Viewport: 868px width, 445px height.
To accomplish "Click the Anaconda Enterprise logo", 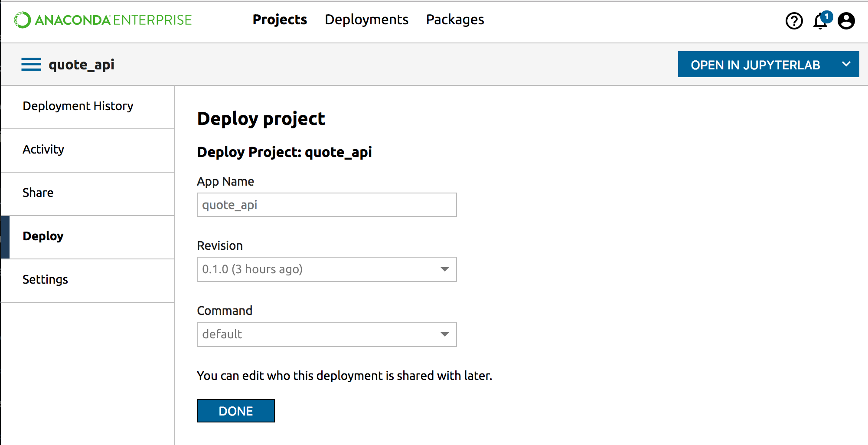I will (x=103, y=20).
